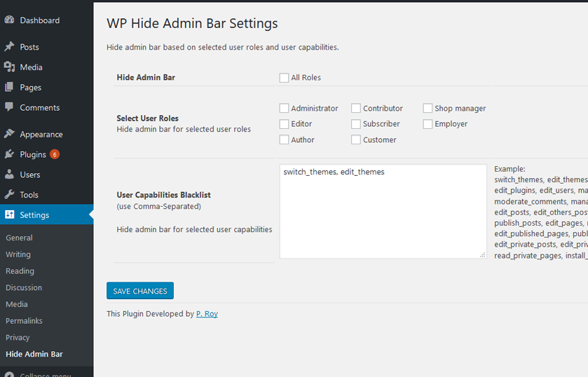588x377 pixels.
Task: Enable the All Roles checkbox
Action: [284, 78]
